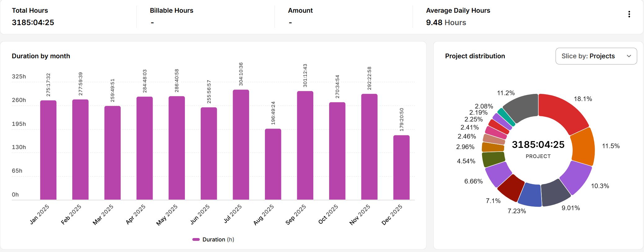Click the purple Duration legend marker

(x=196, y=240)
